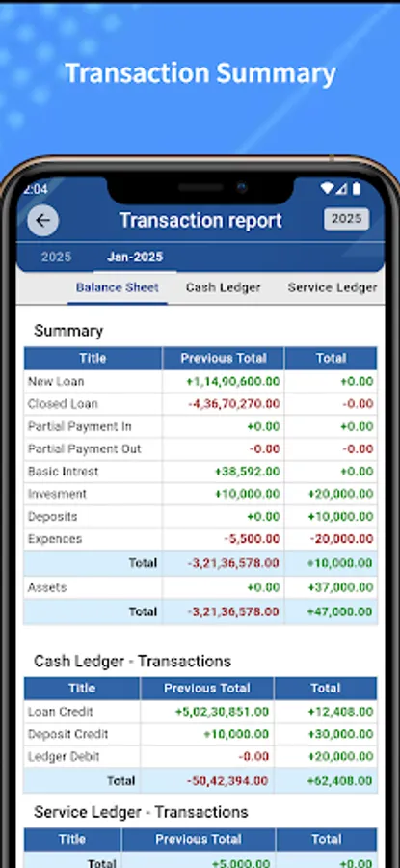The image size is (400, 868).
Task: Select the New Loan row title
Action: coord(56,381)
